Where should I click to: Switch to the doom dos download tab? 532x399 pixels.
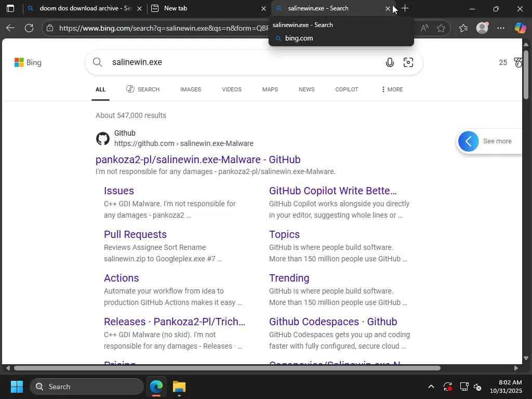pyautogui.click(x=83, y=8)
